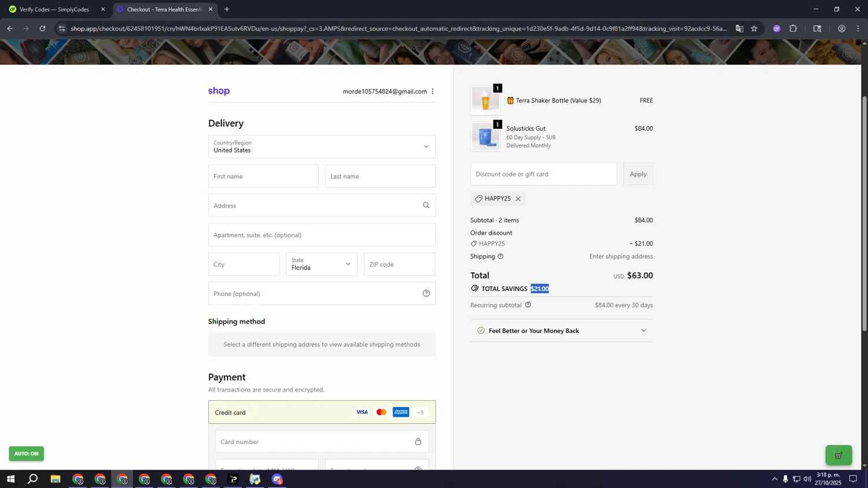This screenshot has height=488, width=868.
Task: Open the Country/Region dropdown
Action: click(322, 147)
